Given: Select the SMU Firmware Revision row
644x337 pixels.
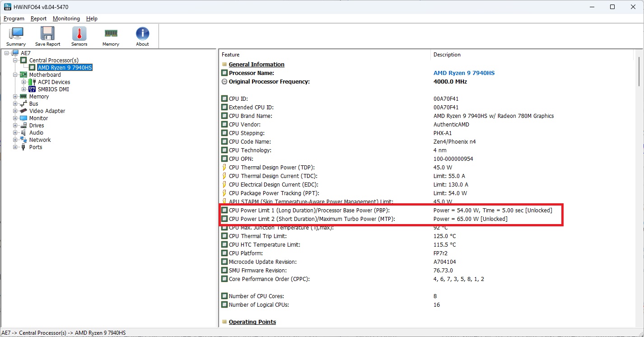Looking at the screenshot, I should pyautogui.click(x=427, y=271).
